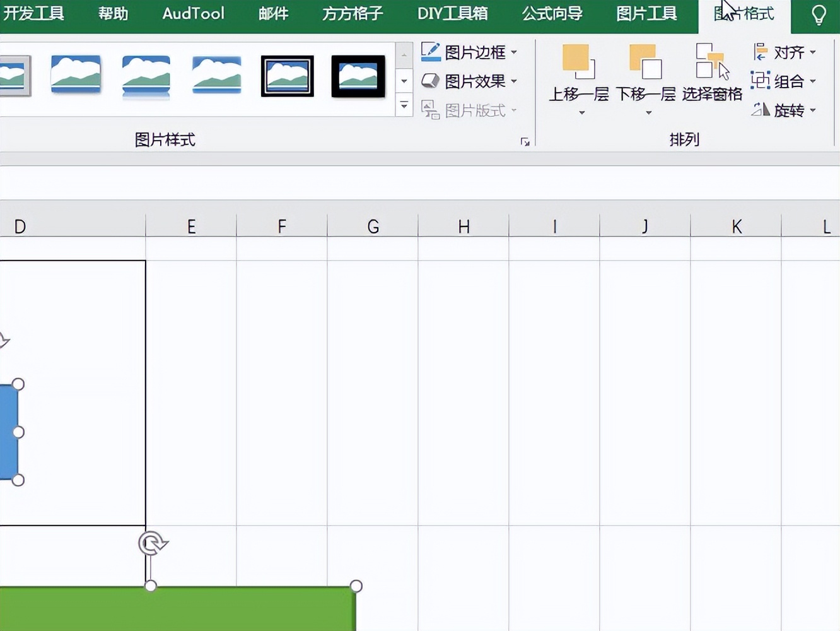Click the 组合 (Group) icon

pyautogui.click(x=760, y=81)
